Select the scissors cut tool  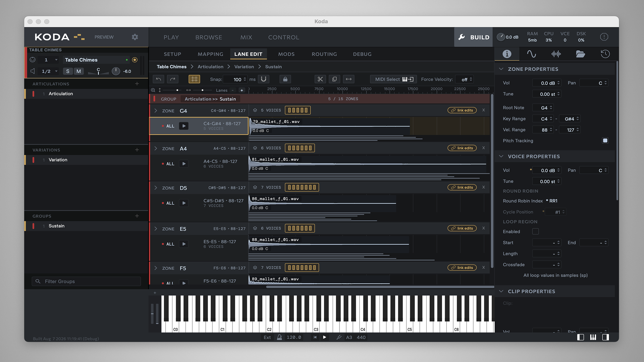tap(320, 79)
